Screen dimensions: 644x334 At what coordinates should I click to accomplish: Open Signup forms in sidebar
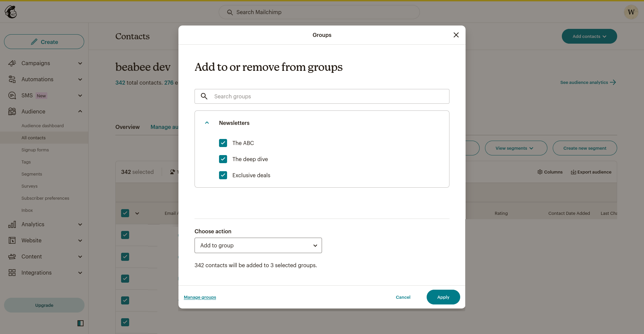[x=35, y=150]
